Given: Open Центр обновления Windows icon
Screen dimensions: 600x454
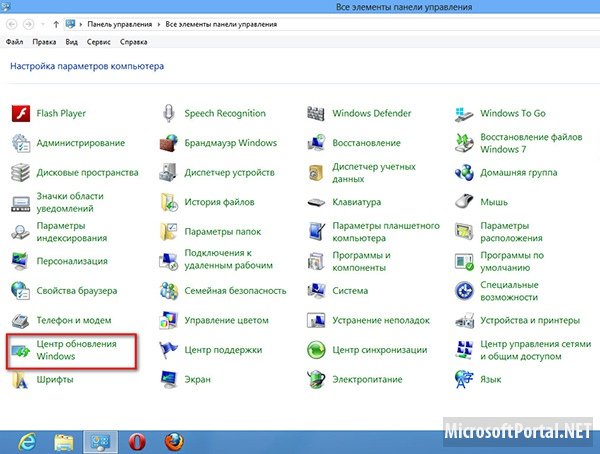Looking at the screenshot, I should click(x=21, y=350).
